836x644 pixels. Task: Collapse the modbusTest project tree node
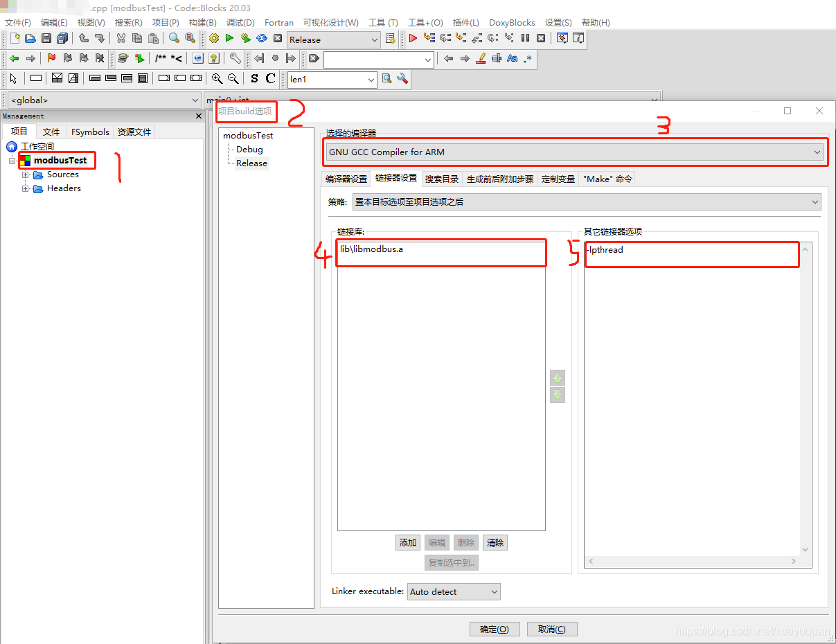tap(12, 161)
